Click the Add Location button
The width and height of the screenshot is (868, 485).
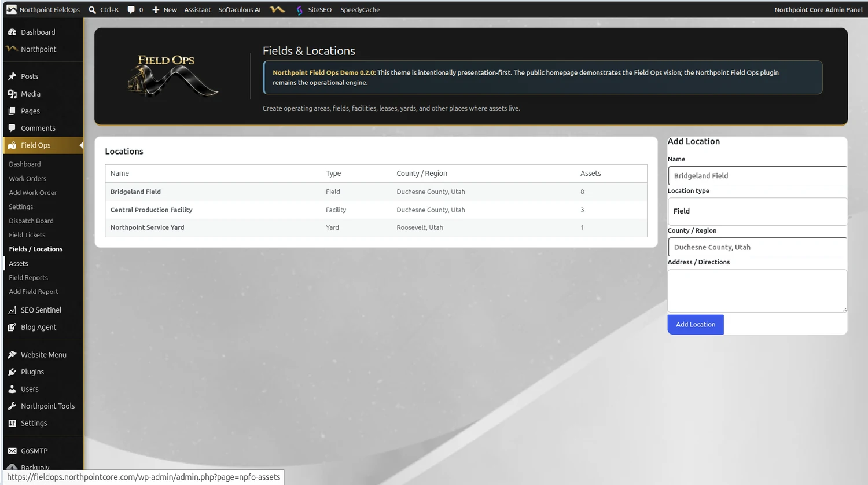click(x=696, y=325)
